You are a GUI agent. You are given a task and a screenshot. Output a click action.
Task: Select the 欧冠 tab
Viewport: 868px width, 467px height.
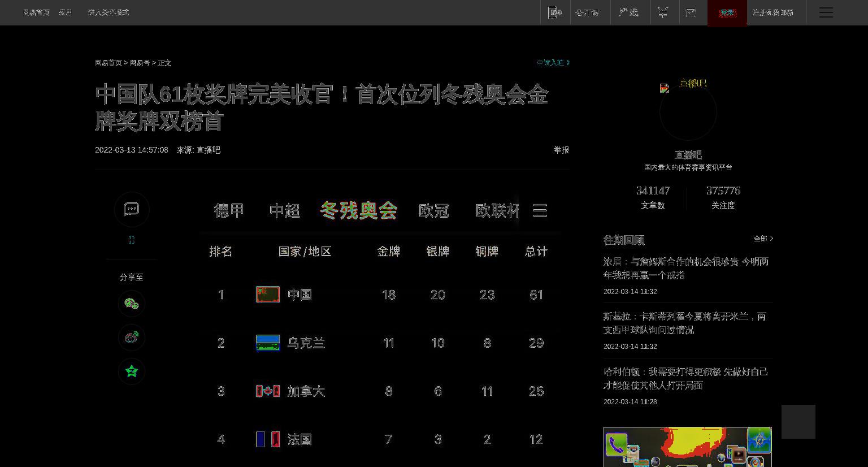(434, 210)
